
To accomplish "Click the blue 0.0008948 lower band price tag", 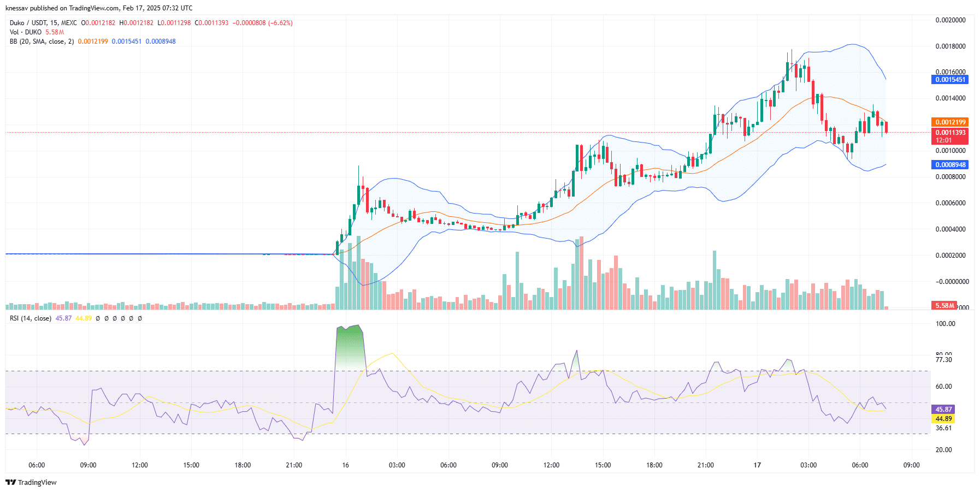I will 950,165.
